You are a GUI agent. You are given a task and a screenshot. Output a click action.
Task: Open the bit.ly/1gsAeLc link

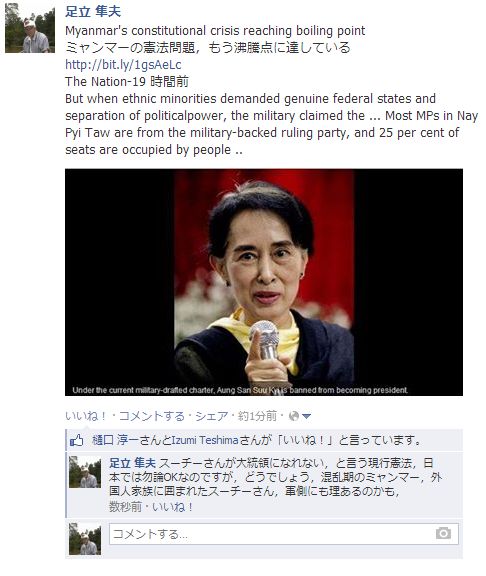(x=123, y=65)
